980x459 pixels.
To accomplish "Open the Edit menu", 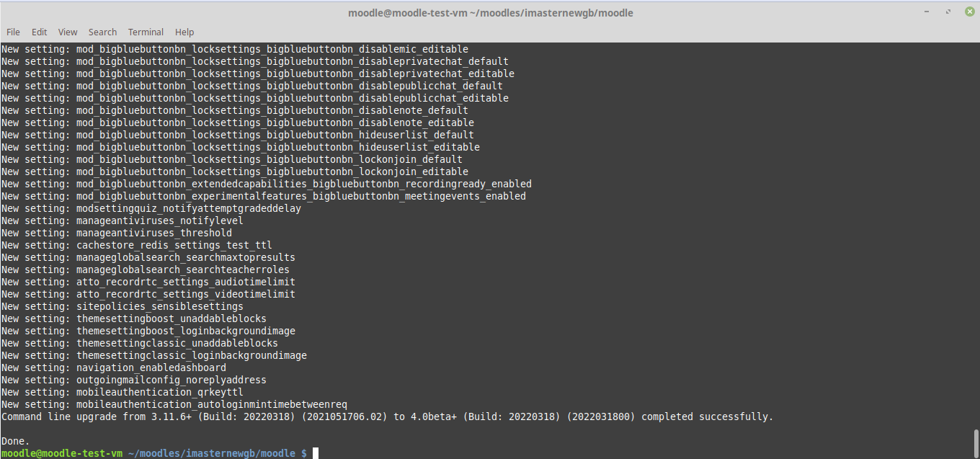I will [40, 32].
